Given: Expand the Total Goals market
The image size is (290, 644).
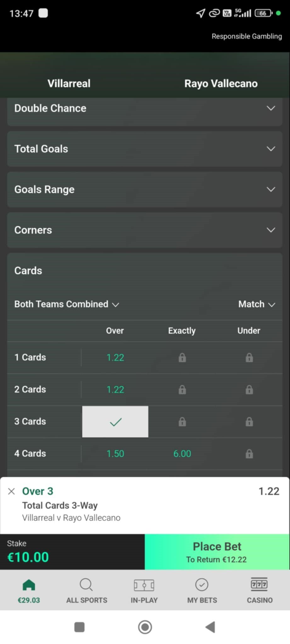Looking at the screenshot, I should [145, 149].
